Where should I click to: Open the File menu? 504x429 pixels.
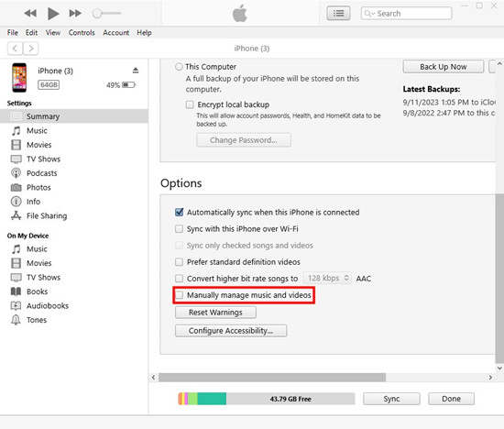13,32
